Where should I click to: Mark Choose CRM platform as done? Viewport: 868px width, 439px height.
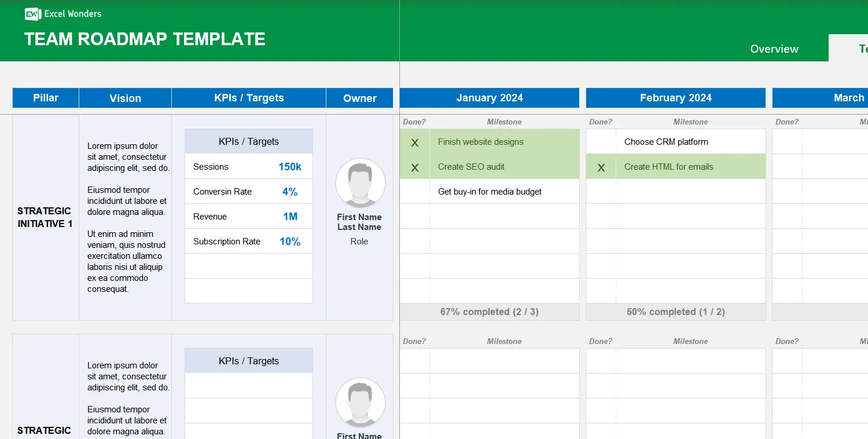click(x=601, y=141)
